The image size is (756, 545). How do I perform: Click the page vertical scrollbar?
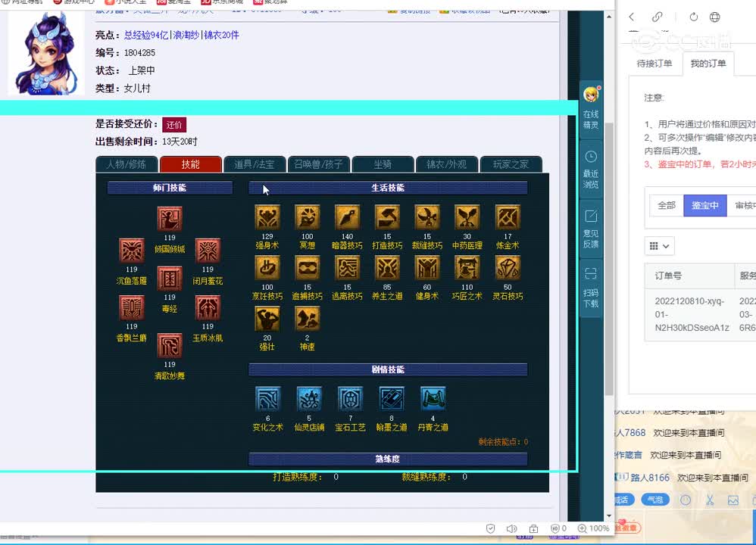[609, 258]
